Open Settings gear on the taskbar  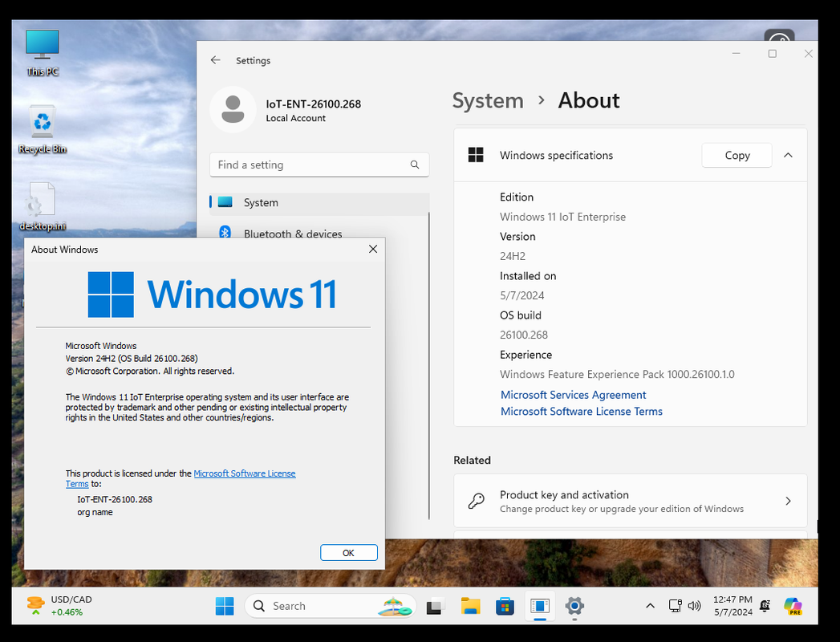pos(574,606)
